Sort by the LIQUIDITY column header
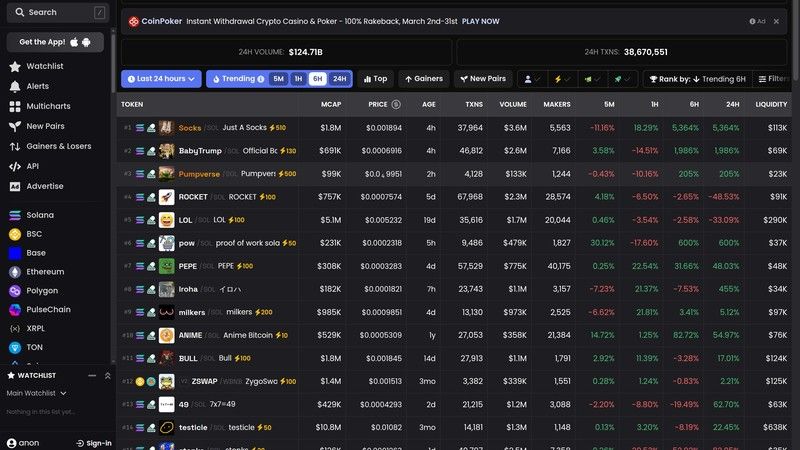Screen dimensions: 800x450 [x=771, y=105]
